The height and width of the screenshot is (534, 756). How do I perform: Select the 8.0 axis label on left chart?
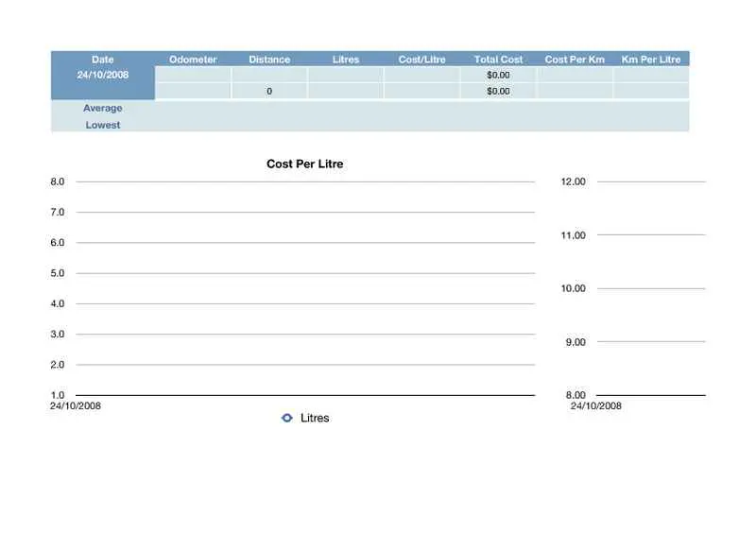[58, 181]
